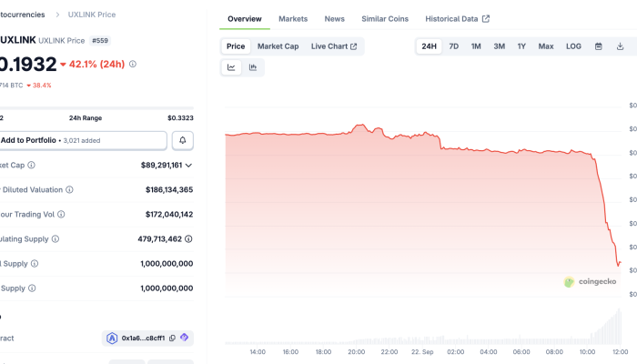637x364 pixels.
Task: Expand the Market Cap value chevron
Action: pyautogui.click(x=188, y=166)
